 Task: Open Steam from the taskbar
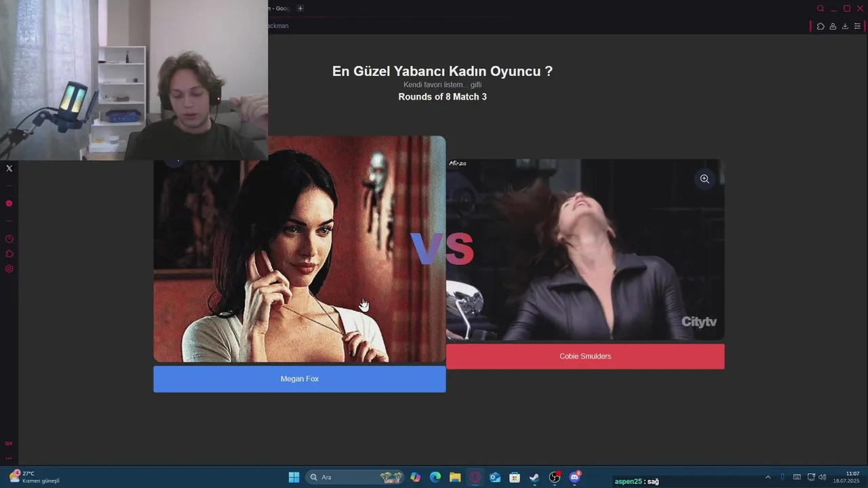tap(534, 477)
